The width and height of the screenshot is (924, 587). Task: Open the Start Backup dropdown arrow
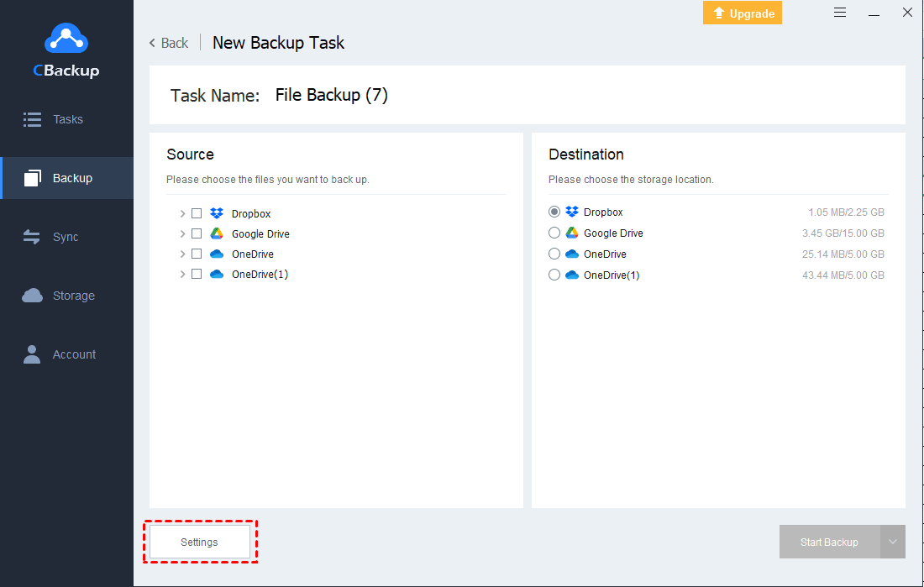point(893,542)
